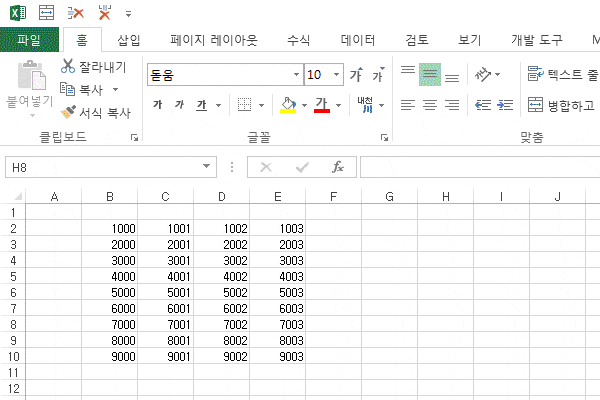The width and height of the screenshot is (600, 400).
Task: Toggle center text alignment
Action: point(430,105)
